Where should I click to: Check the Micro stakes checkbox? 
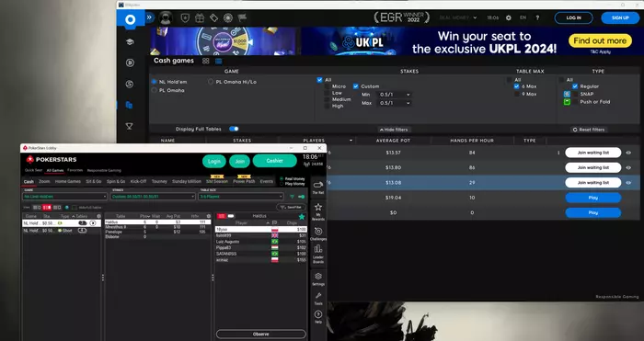click(328, 86)
